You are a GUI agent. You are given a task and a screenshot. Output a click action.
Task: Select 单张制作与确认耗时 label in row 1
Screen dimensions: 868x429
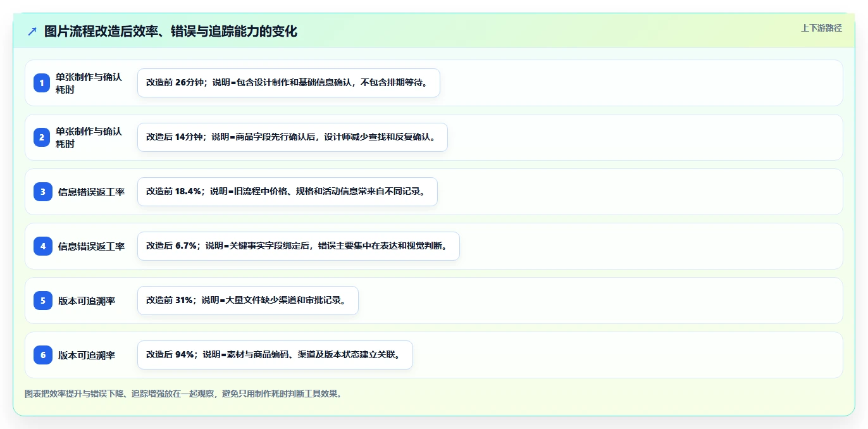[x=89, y=83]
